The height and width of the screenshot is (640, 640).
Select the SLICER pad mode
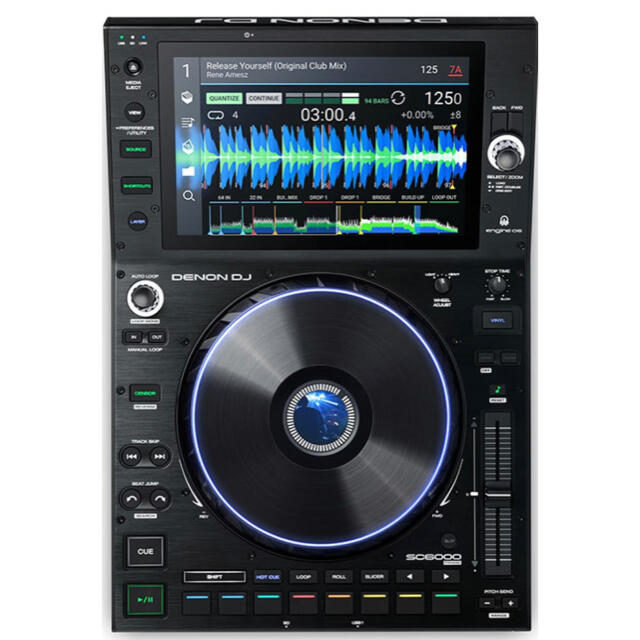374,577
